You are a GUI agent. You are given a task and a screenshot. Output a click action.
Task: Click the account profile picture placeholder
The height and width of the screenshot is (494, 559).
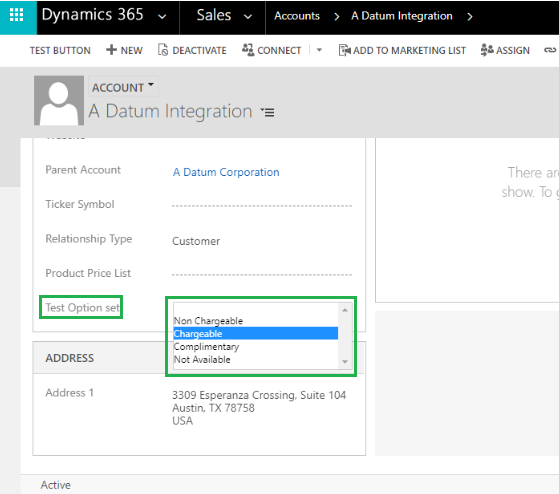(x=59, y=101)
